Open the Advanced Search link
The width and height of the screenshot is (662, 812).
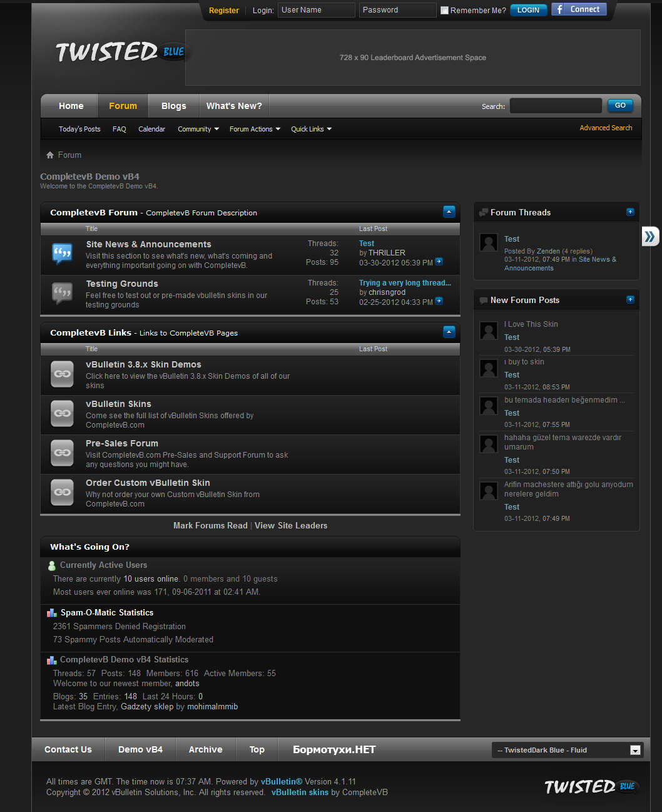pos(606,128)
